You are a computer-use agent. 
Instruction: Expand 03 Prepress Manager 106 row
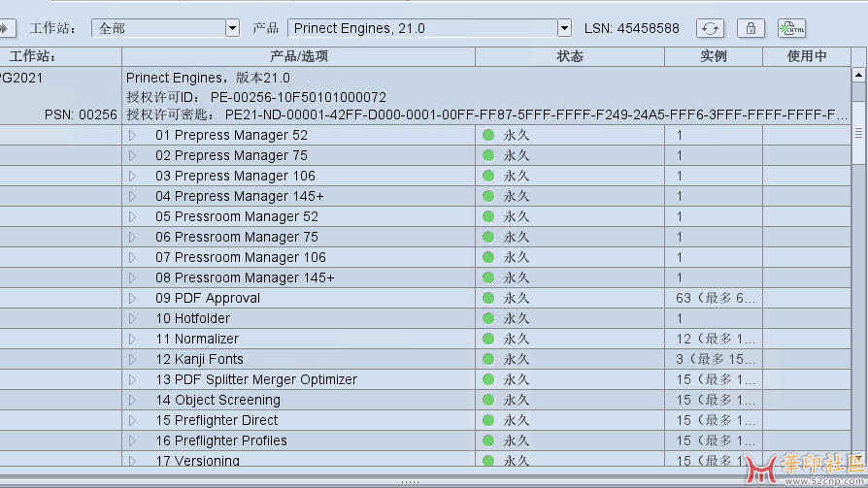pos(132,176)
